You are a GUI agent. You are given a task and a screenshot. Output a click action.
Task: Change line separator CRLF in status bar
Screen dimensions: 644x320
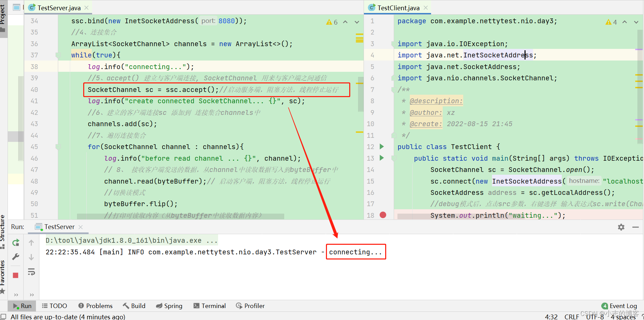coord(572,317)
